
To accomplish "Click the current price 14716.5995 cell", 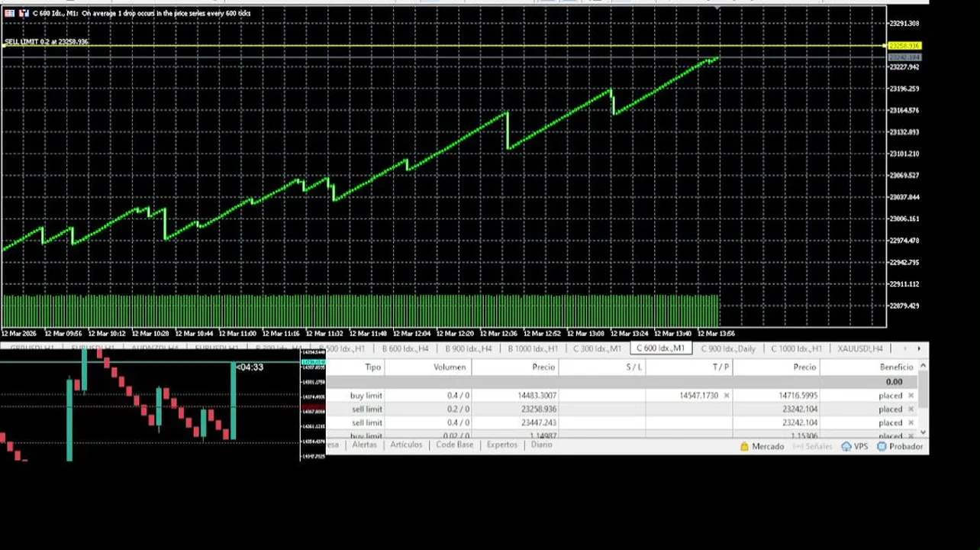I will pos(776,396).
